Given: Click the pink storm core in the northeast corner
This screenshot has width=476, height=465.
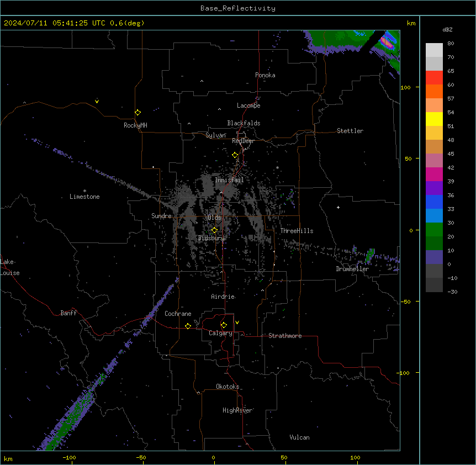Looking at the screenshot, I should tap(387, 42).
